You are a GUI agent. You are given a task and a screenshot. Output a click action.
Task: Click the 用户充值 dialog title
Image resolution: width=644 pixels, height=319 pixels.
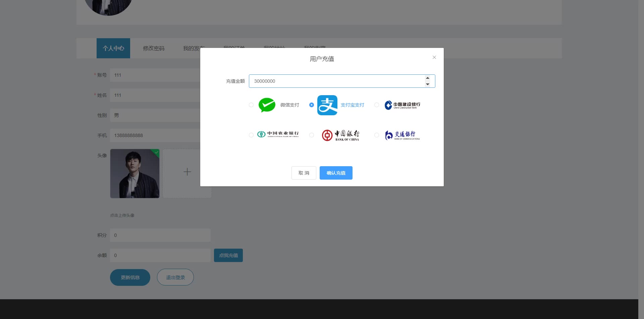click(x=322, y=59)
